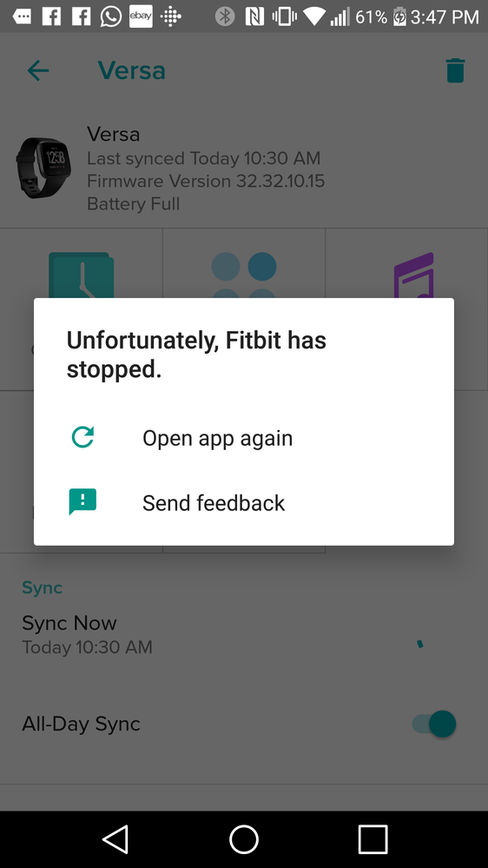
Task: Tap the Firmware Version 32.32.10.15 text
Action: pyautogui.click(x=206, y=181)
